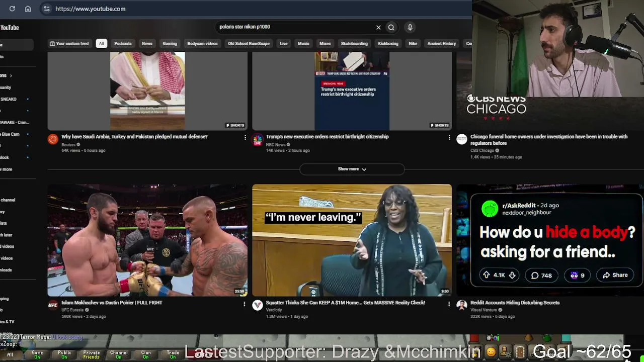Open the three-dot menu for the Saudi Arabia video

point(245,137)
